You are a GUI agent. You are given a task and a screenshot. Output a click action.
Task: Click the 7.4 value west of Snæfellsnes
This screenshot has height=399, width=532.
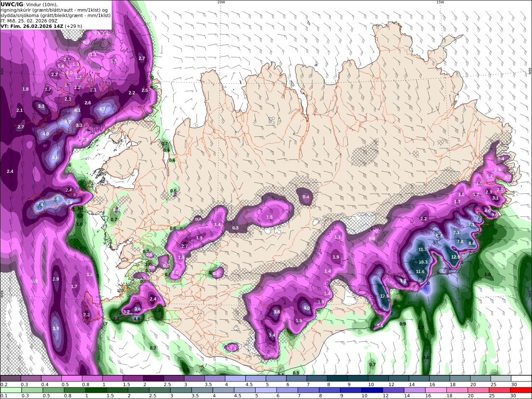pos(40,205)
